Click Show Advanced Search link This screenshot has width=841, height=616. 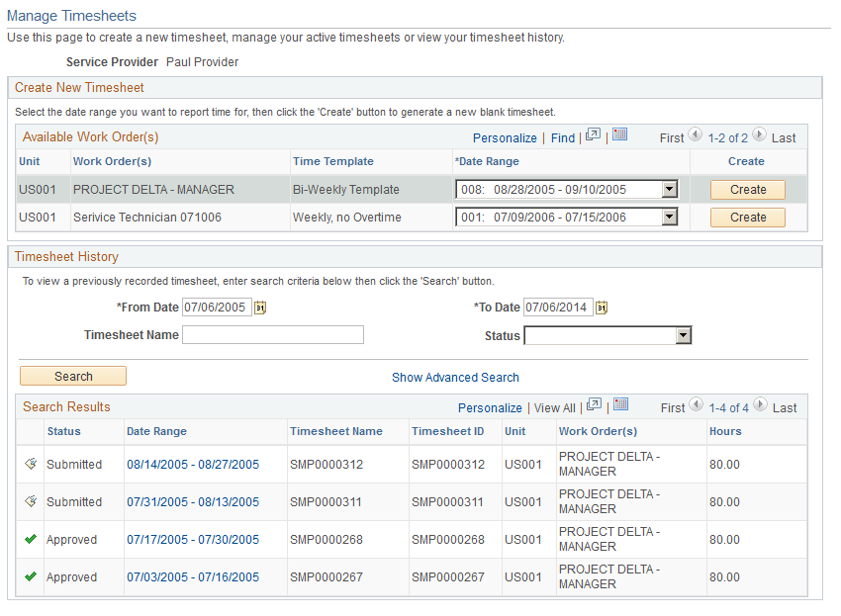click(x=455, y=377)
